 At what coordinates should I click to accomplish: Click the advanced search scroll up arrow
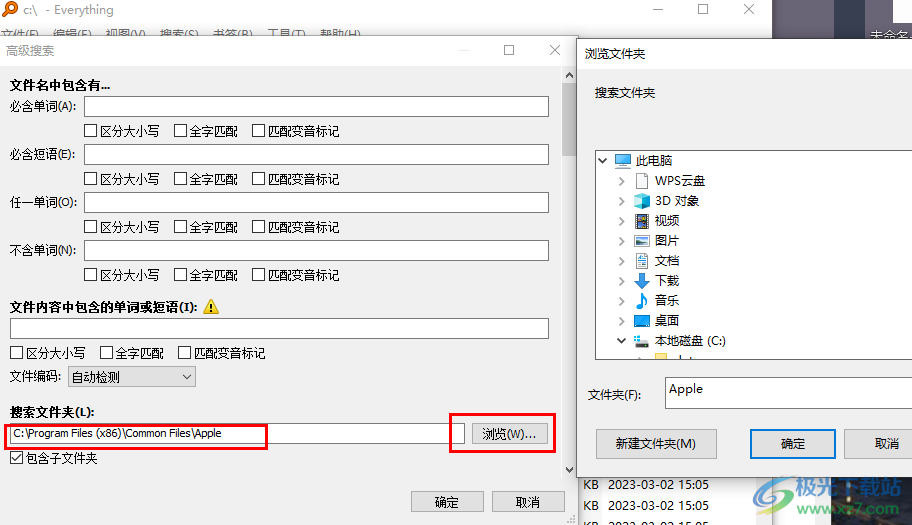coord(569,75)
